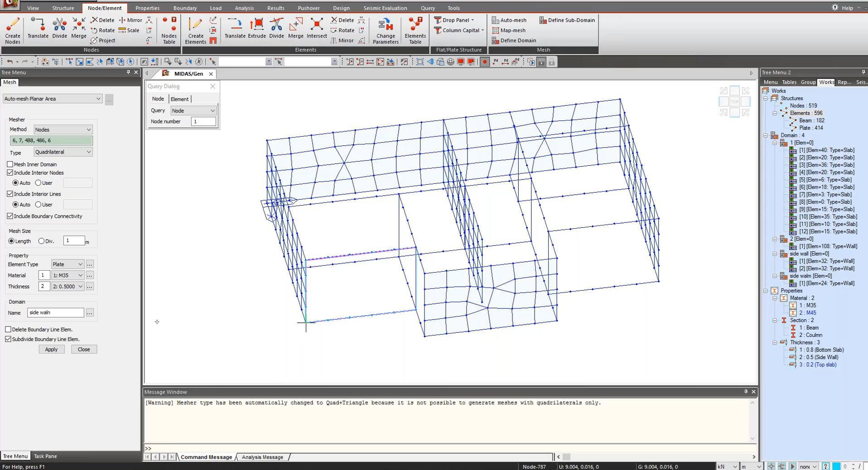Toggle Mesh Inner Domain checkbox
Screen dimensions: 868x470
[x=10, y=164]
